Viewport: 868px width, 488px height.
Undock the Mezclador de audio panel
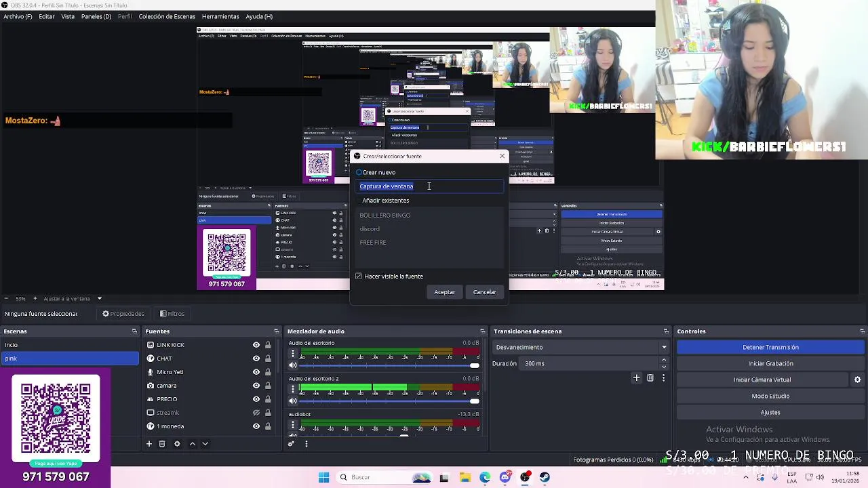click(482, 331)
